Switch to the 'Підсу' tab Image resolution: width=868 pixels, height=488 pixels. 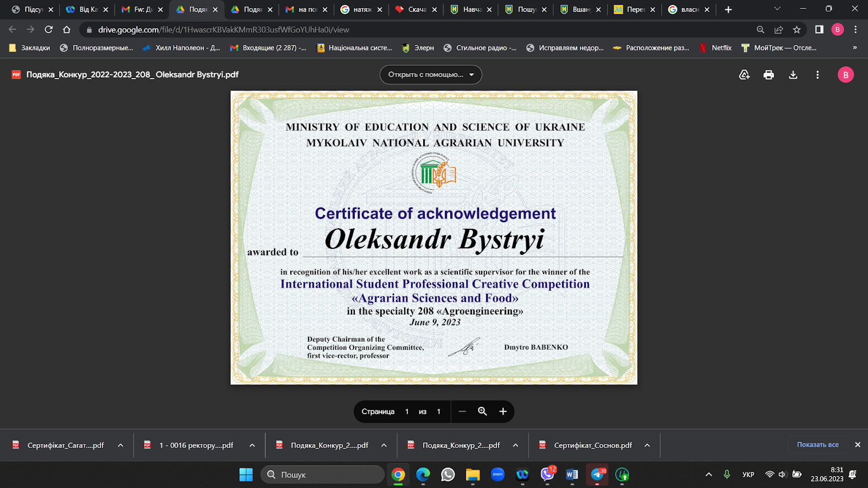(x=32, y=9)
